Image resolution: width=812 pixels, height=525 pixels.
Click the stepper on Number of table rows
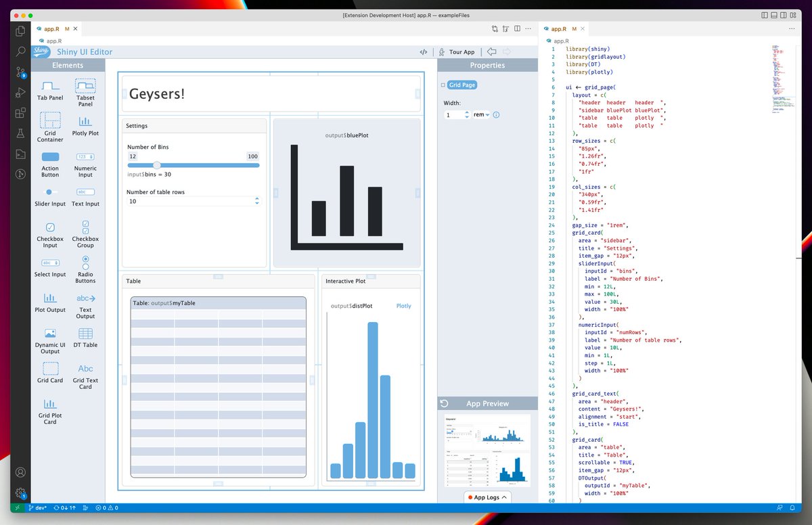coord(256,201)
